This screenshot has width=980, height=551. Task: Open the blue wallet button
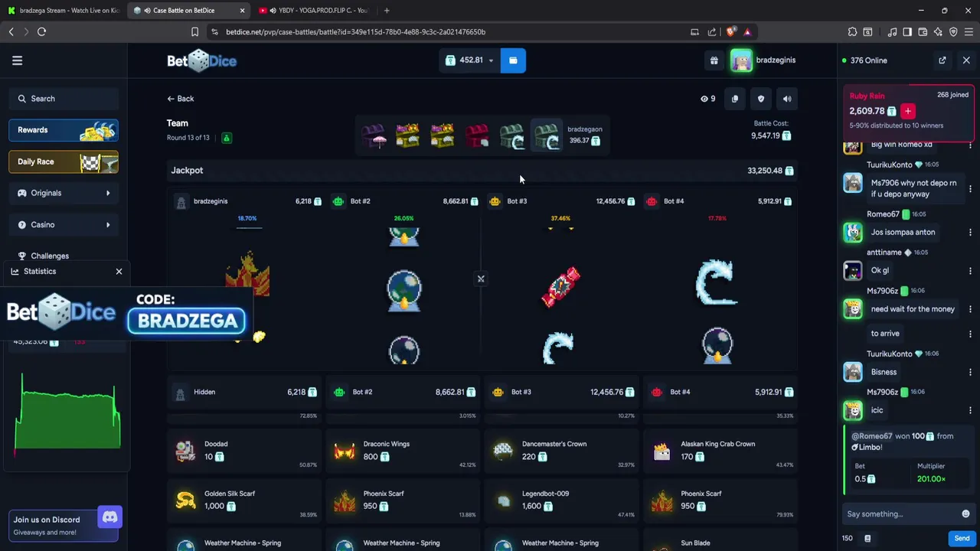click(x=513, y=60)
